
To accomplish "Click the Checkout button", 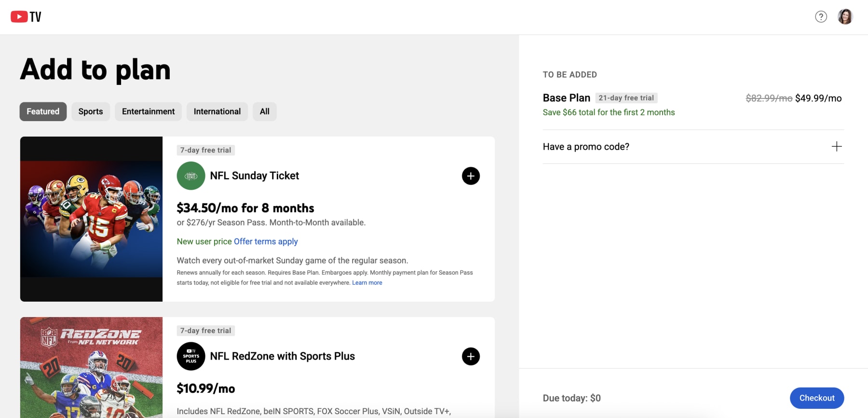I will (817, 398).
